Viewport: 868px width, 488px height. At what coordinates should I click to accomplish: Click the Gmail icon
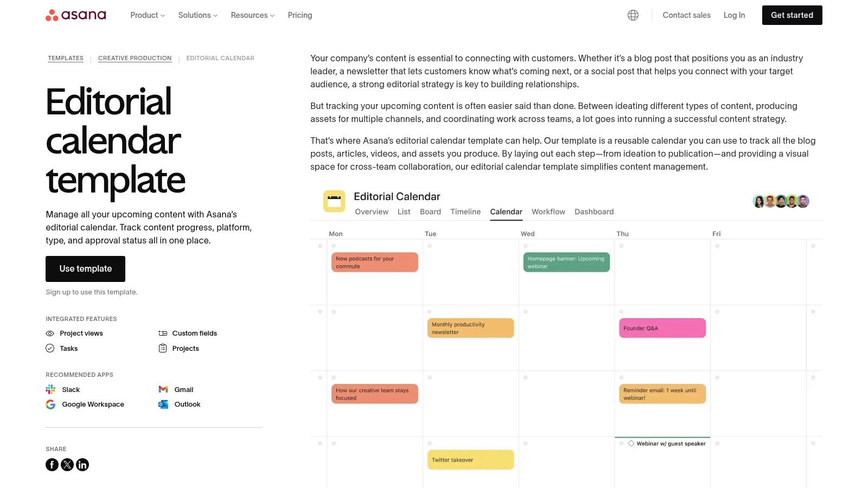pos(163,389)
